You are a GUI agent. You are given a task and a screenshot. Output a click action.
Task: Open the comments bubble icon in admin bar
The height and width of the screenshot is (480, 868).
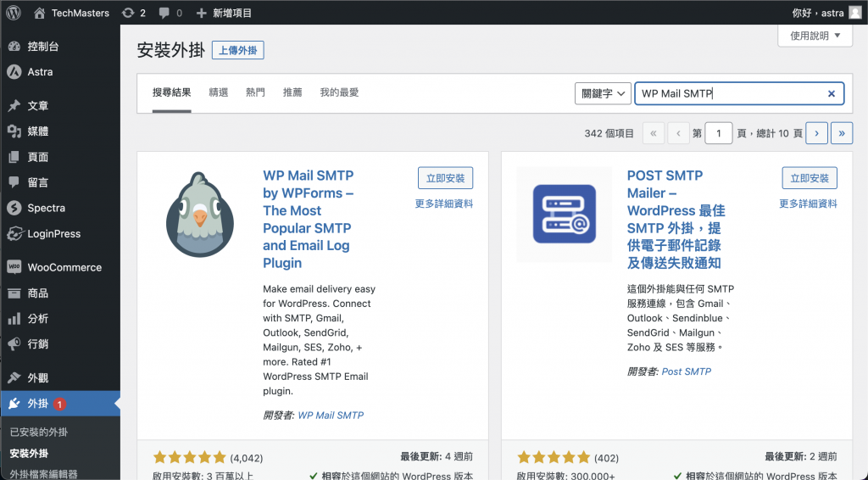pos(164,13)
